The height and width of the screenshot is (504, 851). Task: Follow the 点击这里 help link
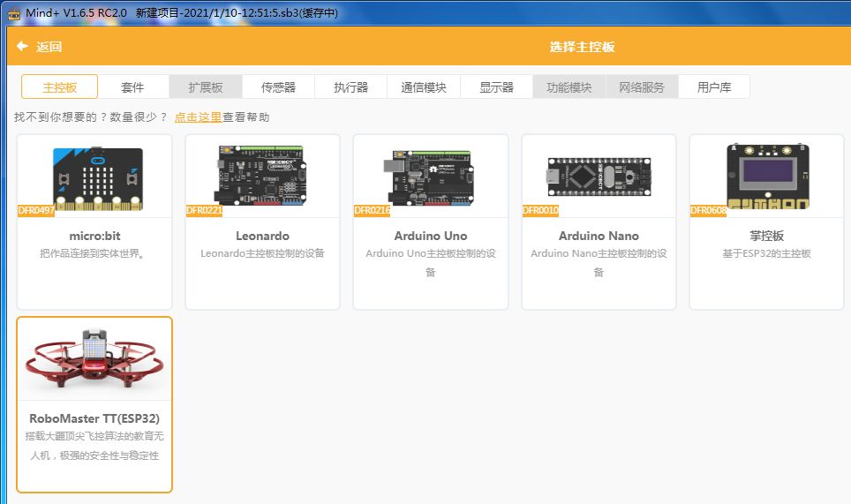point(198,117)
